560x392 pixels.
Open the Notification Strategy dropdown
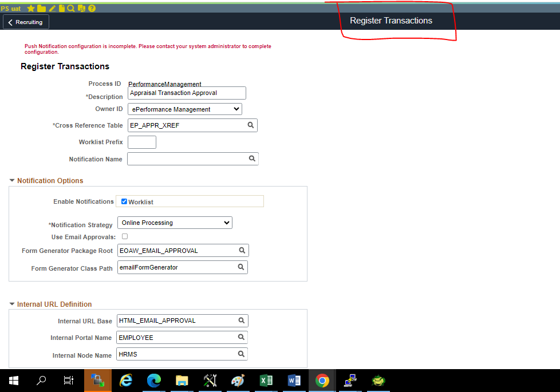point(175,223)
